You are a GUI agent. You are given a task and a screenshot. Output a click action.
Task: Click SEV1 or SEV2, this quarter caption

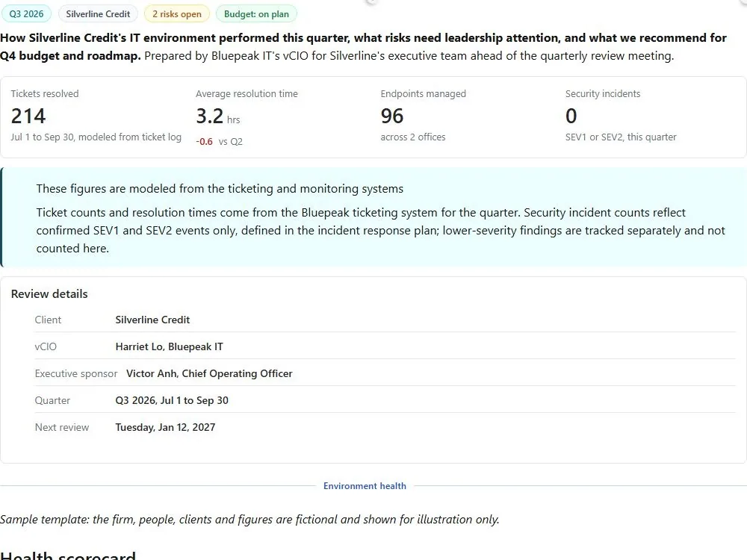tap(621, 137)
